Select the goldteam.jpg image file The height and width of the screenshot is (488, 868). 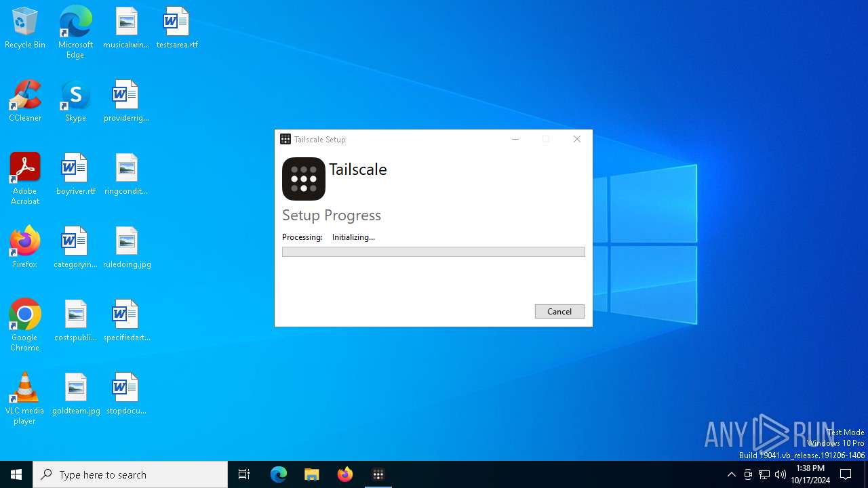click(75, 394)
